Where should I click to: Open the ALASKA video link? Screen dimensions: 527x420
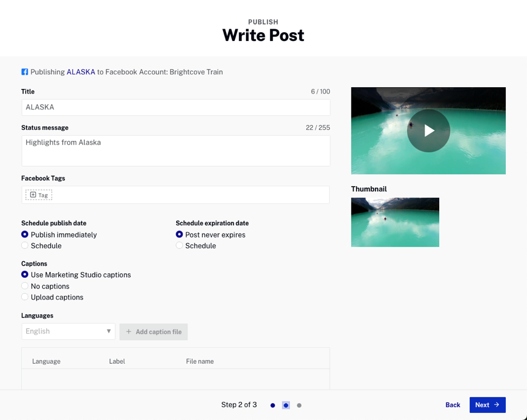click(x=81, y=72)
